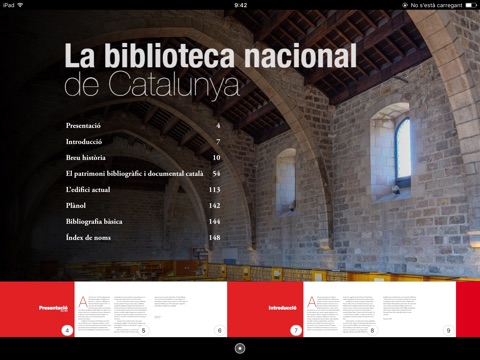Screen dimensions: 480x360
Task: Open the Índex de noms contents entry
Action: 143,238
